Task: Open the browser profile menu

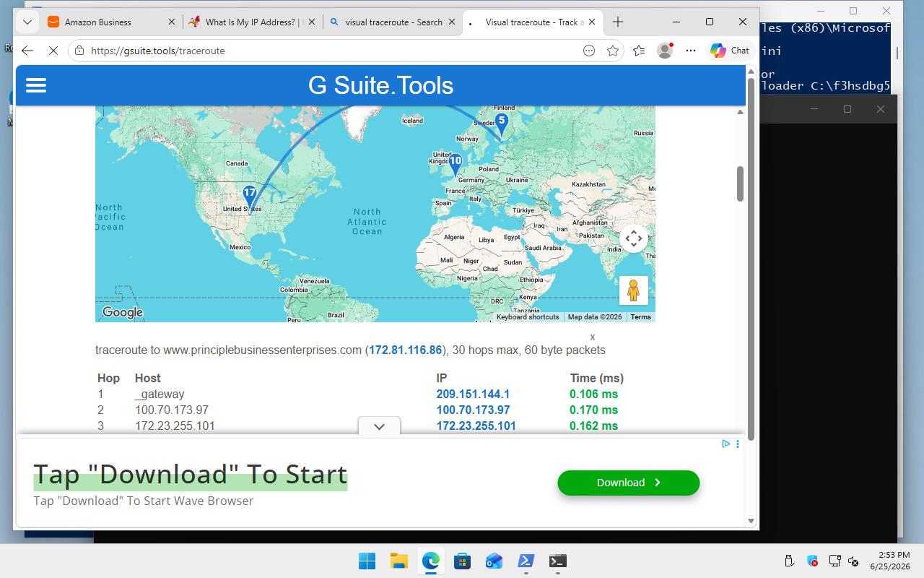Action: [x=665, y=51]
